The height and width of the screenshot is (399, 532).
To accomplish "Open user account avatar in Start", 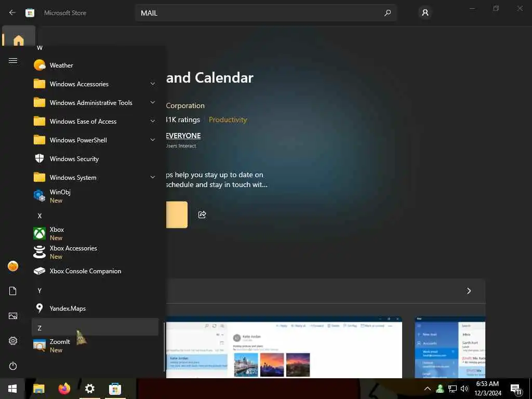I will point(13,266).
